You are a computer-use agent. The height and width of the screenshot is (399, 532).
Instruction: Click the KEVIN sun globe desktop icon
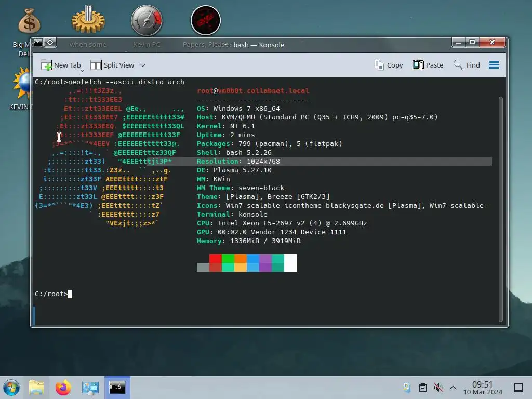[22, 84]
